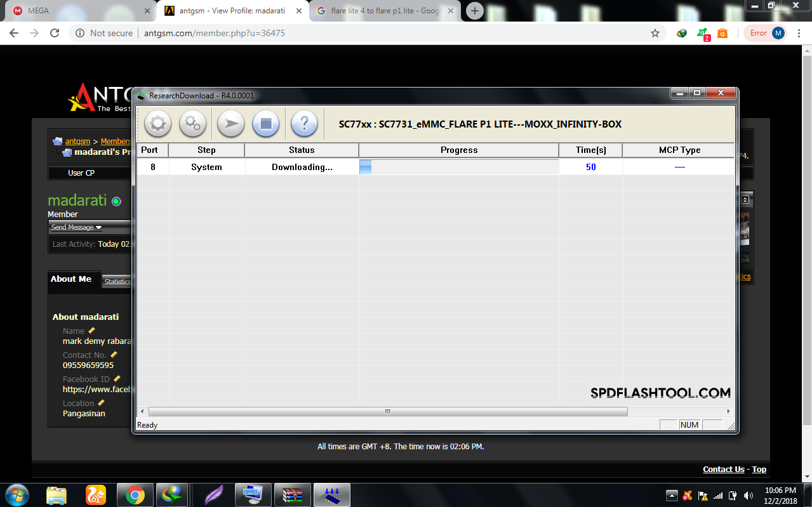Open Windows Explorer from taskbar
The width and height of the screenshot is (812, 507).
(x=57, y=495)
